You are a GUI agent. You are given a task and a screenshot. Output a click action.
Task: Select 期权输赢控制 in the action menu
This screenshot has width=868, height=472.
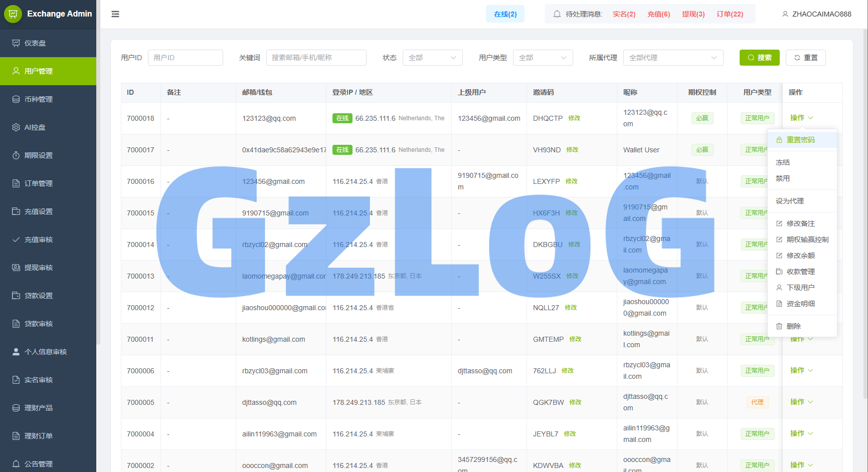tap(802, 240)
